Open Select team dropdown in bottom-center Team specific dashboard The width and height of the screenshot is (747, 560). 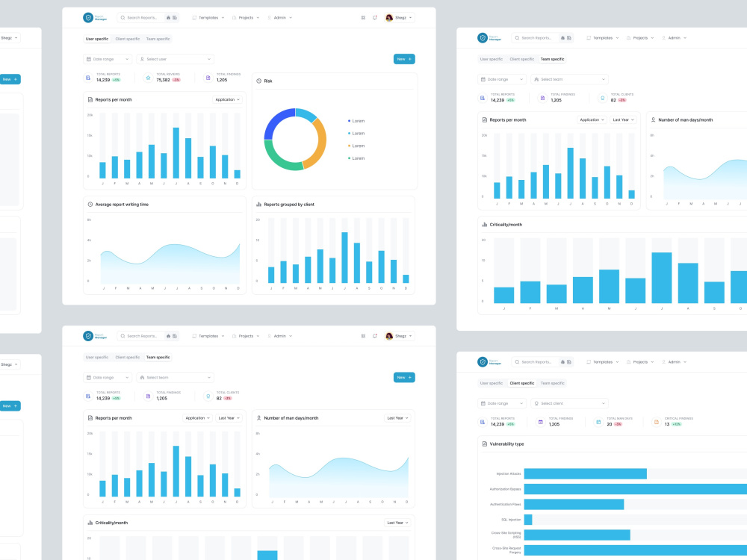click(176, 377)
